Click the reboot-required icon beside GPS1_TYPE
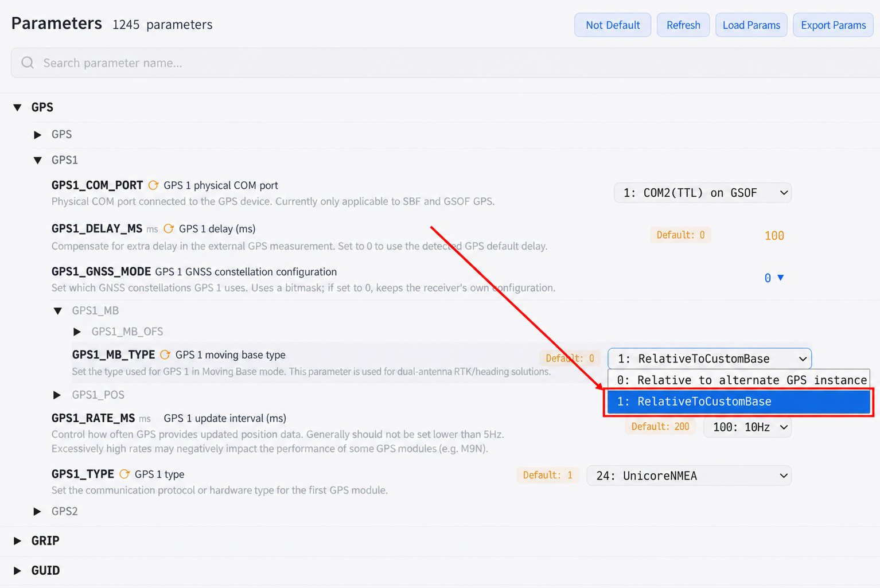 pos(124,474)
